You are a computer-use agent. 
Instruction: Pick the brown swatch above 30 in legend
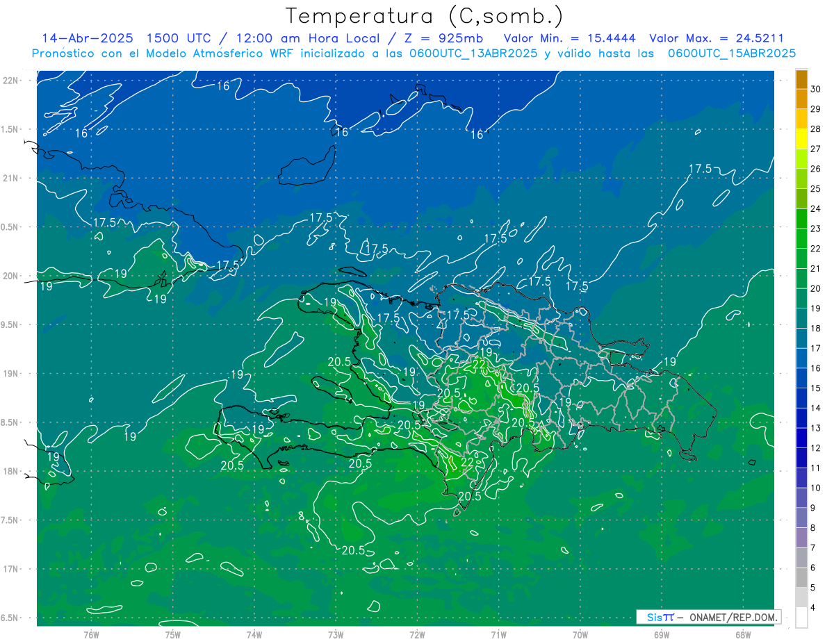click(801, 79)
